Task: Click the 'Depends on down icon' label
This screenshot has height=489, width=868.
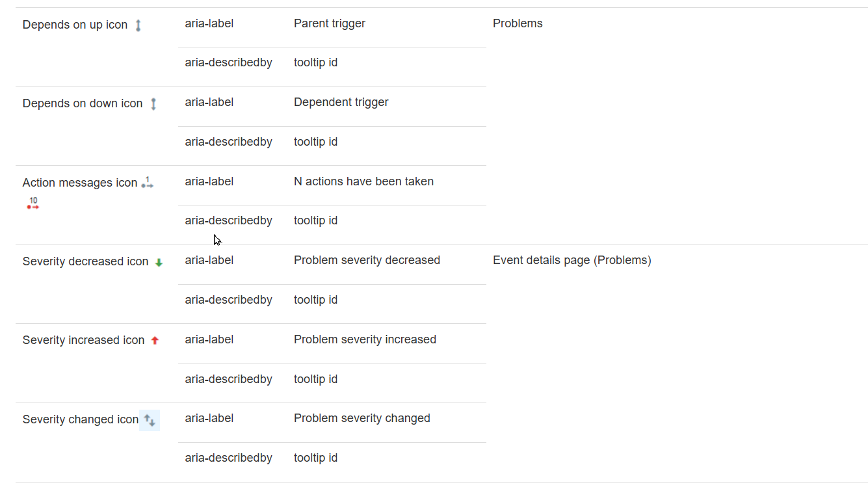Action: click(x=82, y=103)
